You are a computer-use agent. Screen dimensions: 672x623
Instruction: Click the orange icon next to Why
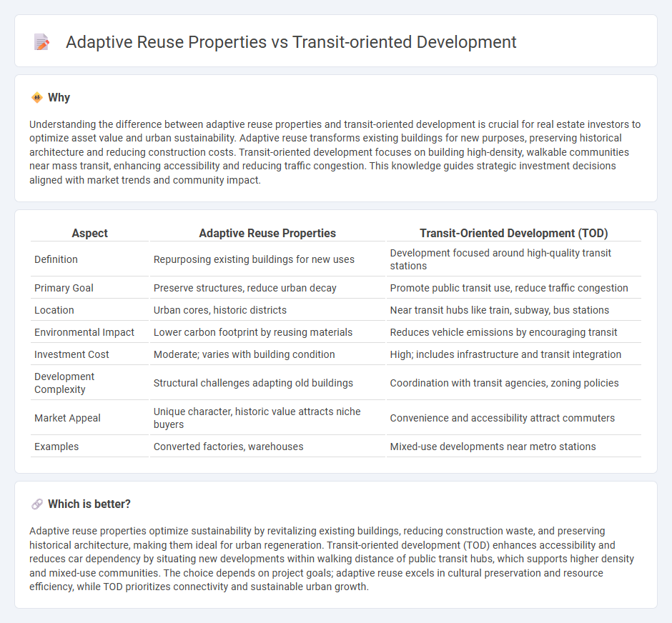pyautogui.click(x=37, y=98)
